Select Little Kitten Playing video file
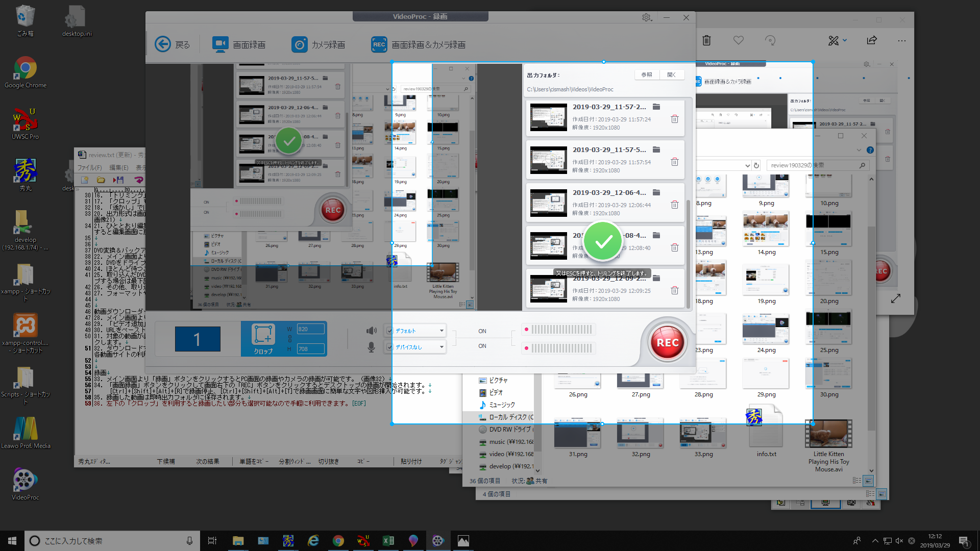The height and width of the screenshot is (551, 980). pos(828,446)
